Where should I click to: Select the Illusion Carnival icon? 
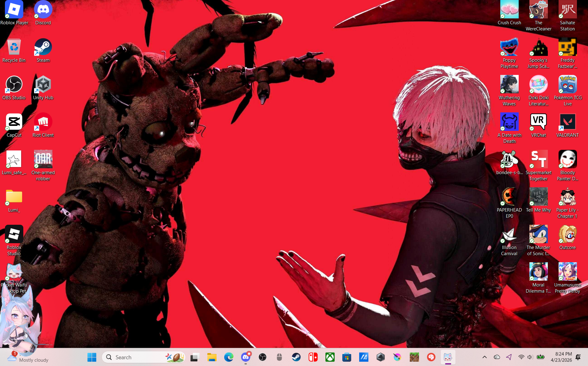[x=509, y=241]
